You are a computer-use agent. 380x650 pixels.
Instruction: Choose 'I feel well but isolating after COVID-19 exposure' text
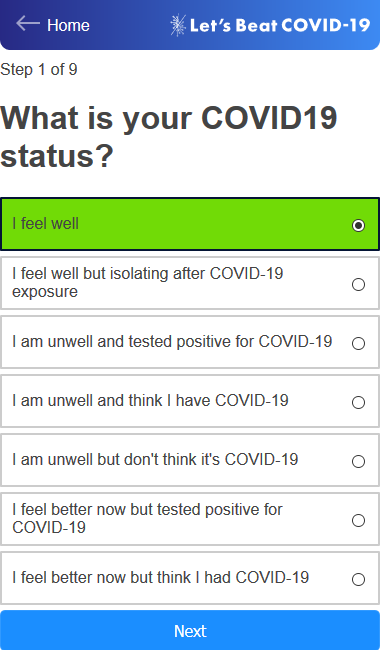click(x=148, y=282)
